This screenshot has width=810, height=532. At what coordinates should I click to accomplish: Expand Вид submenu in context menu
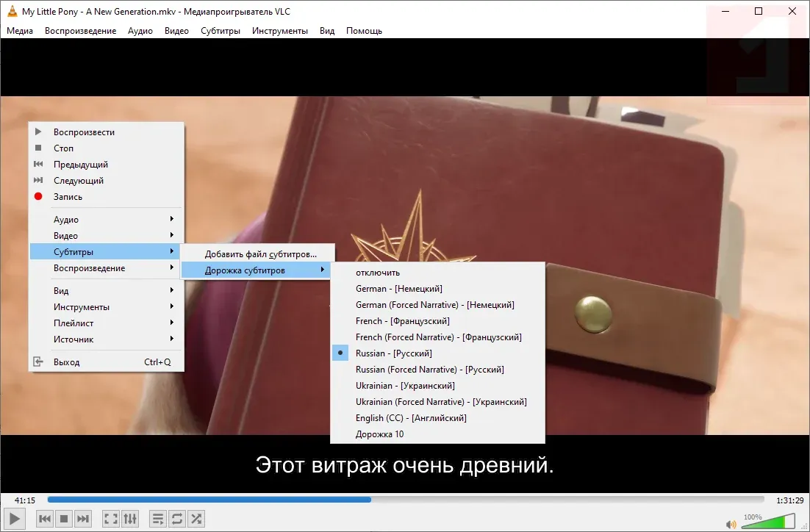pyautogui.click(x=106, y=291)
